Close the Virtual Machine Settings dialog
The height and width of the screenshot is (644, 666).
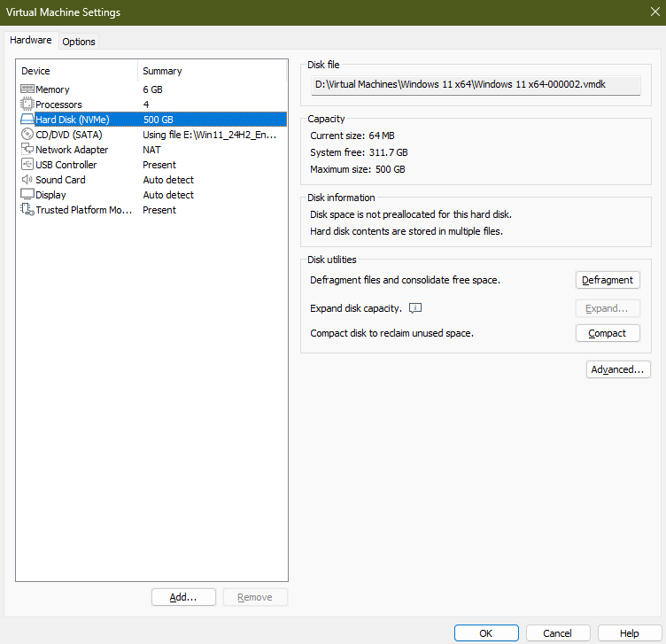pos(655,12)
